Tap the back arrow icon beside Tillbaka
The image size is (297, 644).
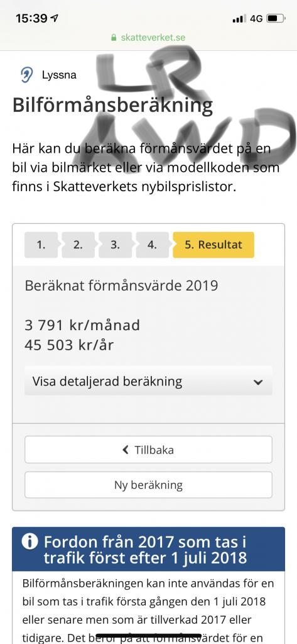pos(126,450)
